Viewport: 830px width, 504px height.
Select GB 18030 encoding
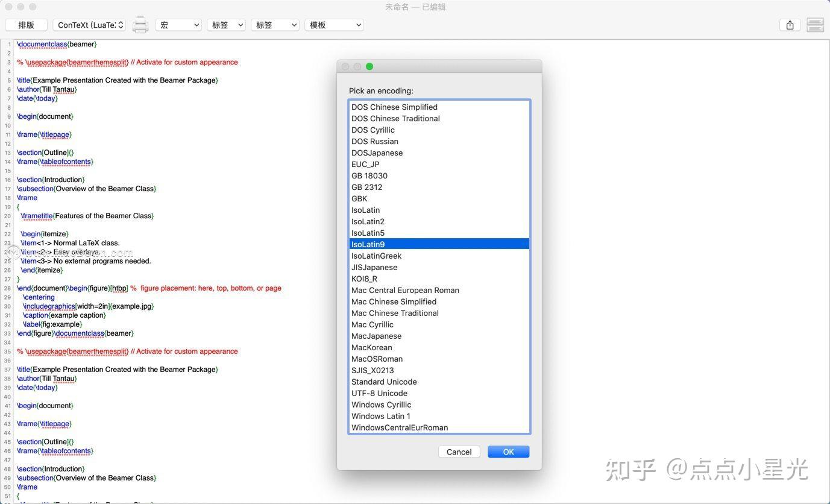coord(369,175)
